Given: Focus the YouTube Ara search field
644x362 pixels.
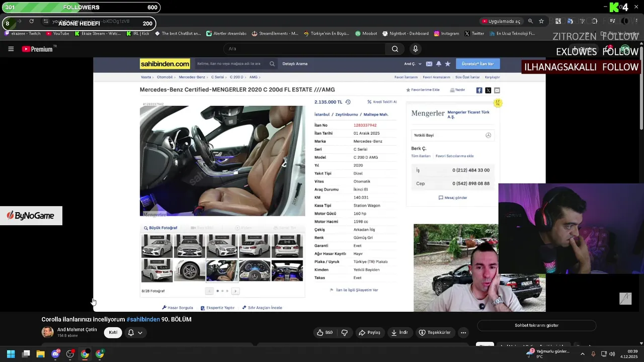Looking at the screenshot, I should (304, 49).
